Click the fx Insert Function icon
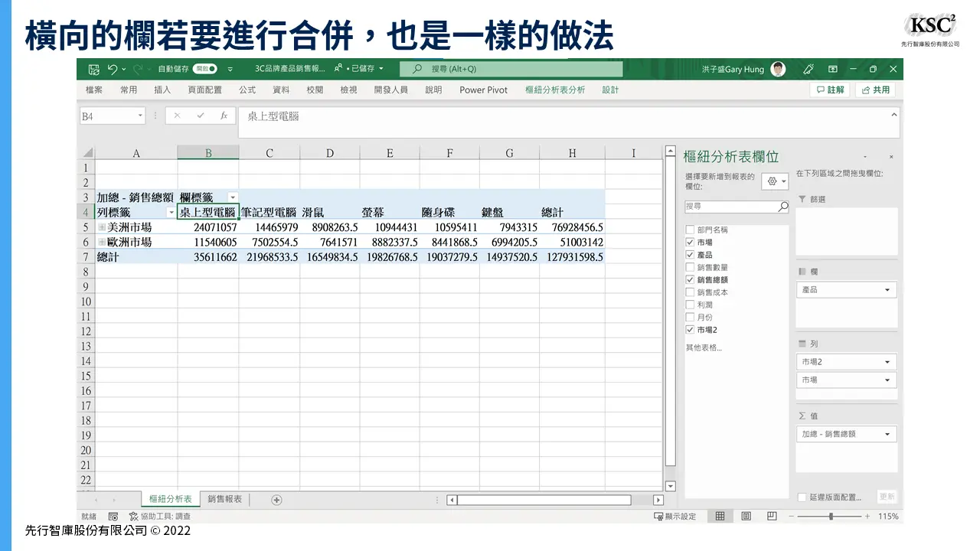 [x=224, y=116]
